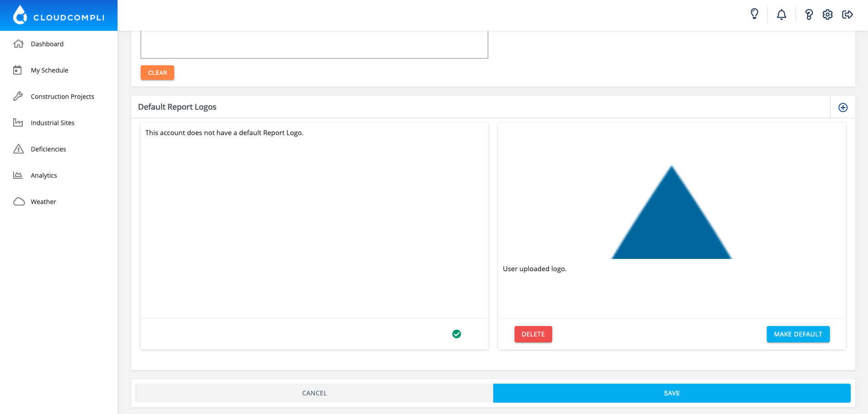This screenshot has height=414, width=868.
Task: Click the SAVE button
Action: click(x=672, y=393)
